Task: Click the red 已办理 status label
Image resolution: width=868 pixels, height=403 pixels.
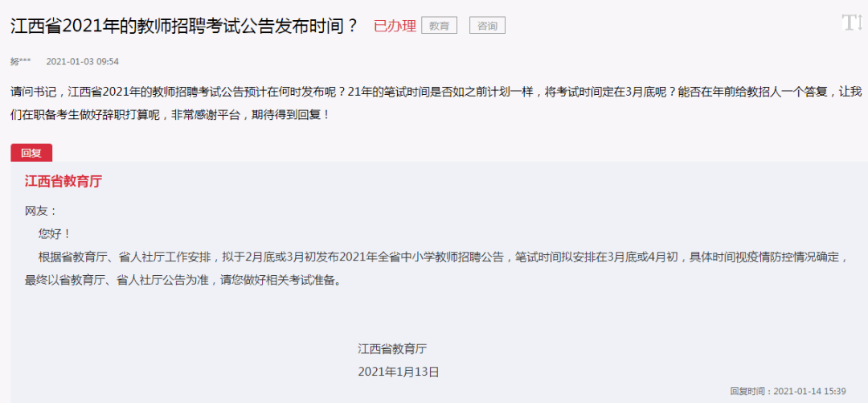Action: [395, 26]
